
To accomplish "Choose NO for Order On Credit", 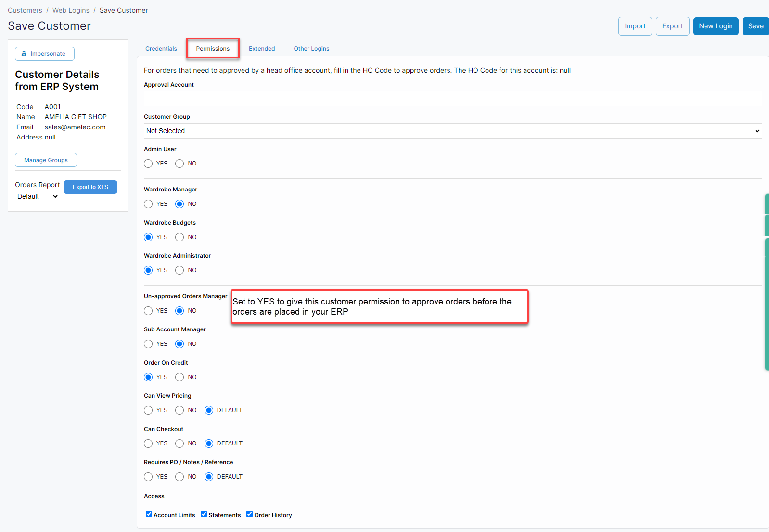I will click(179, 377).
